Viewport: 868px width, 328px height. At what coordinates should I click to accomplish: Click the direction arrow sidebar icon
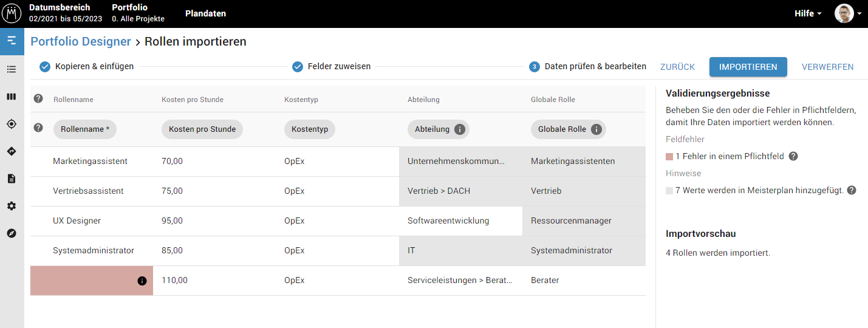[x=12, y=151]
